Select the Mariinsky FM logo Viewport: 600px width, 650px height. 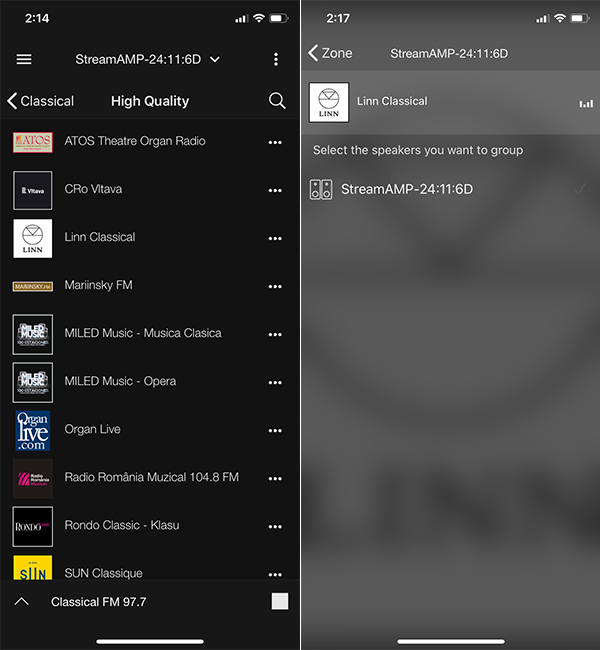pyautogui.click(x=33, y=286)
